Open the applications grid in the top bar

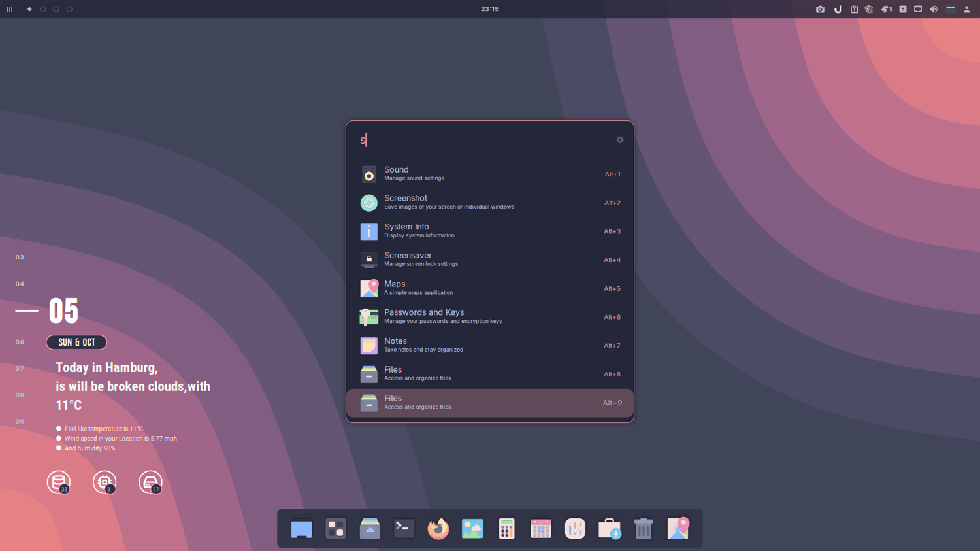point(10,9)
